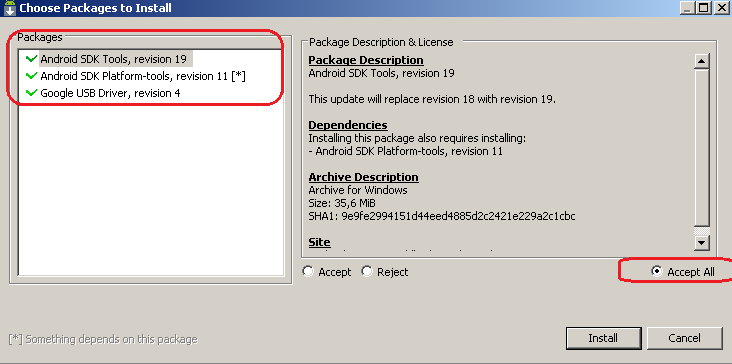Select Android SDK Platform-tools, revision 11 package
Screen dimensions: 732x364
click(x=143, y=76)
